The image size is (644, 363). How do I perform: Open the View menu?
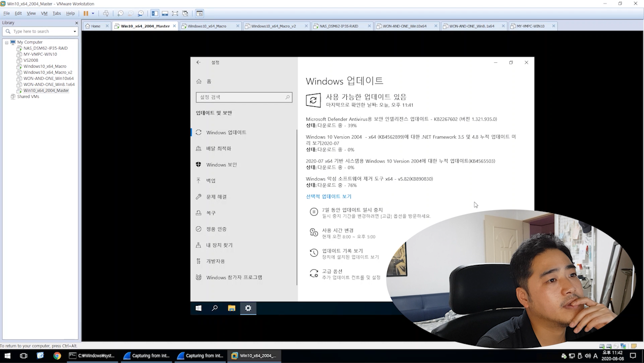click(31, 13)
